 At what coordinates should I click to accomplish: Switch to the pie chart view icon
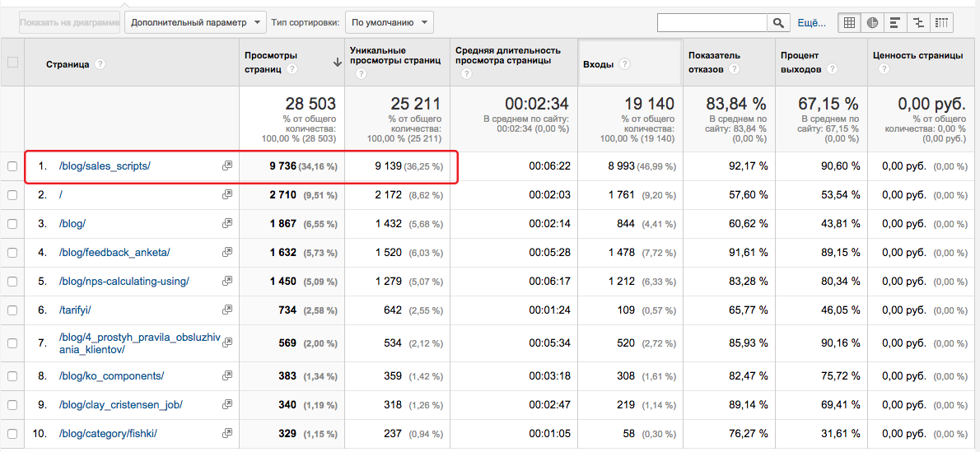[x=872, y=22]
